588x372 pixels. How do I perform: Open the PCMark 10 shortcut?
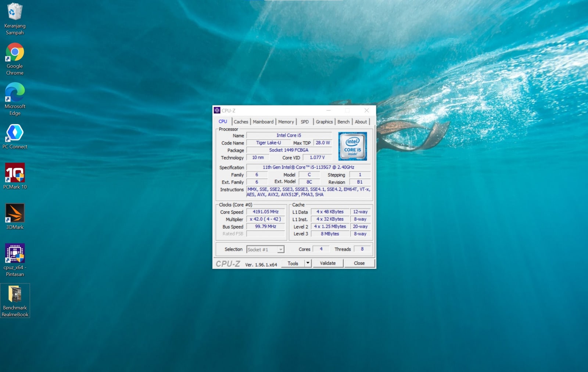[x=15, y=173]
